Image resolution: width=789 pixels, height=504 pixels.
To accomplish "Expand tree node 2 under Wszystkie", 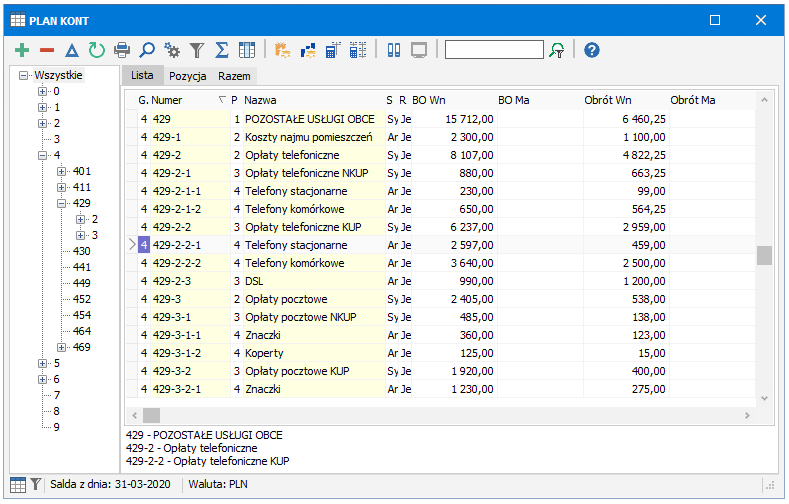I will tap(42, 123).
